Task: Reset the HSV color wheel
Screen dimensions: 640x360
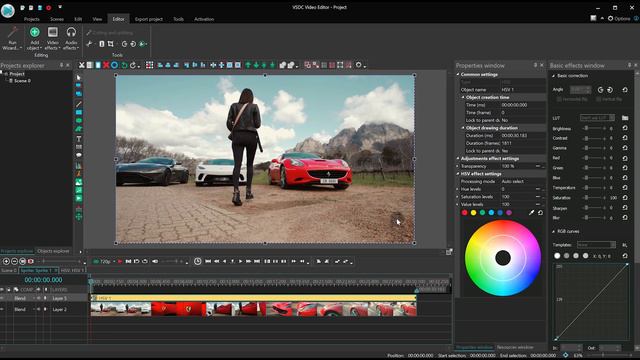Action: [x=540, y=213]
